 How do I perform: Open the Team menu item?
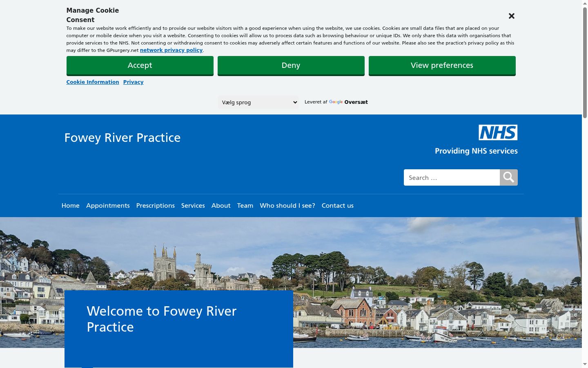[x=245, y=206]
